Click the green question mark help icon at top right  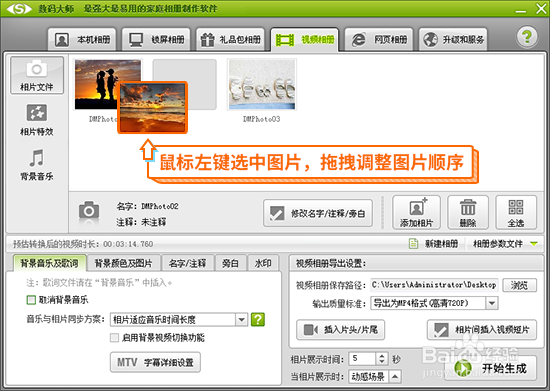click(x=527, y=36)
